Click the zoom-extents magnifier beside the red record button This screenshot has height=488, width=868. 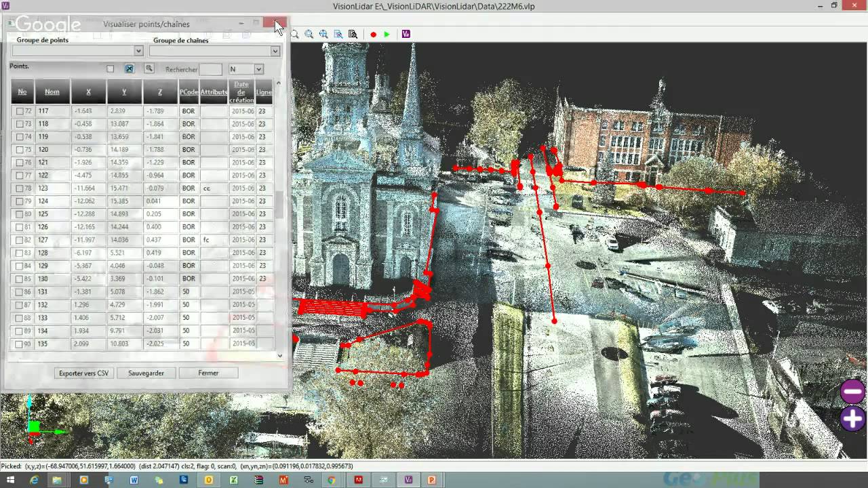point(353,34)
